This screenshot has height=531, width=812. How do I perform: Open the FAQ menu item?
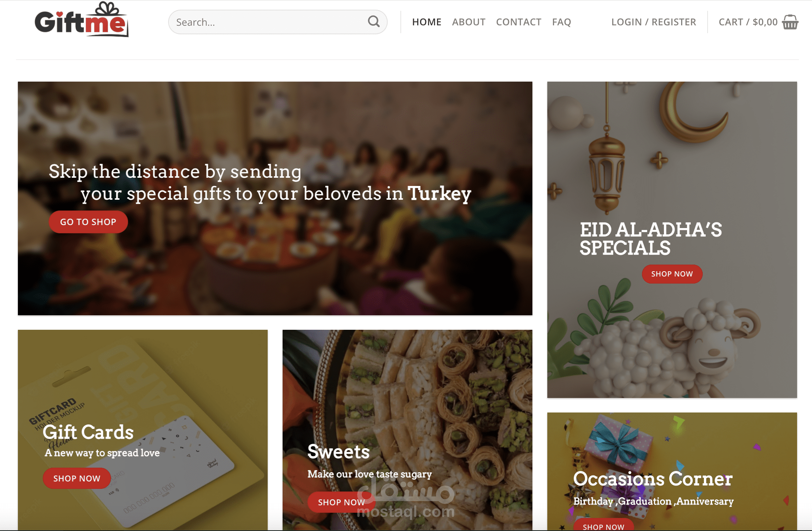561,22
